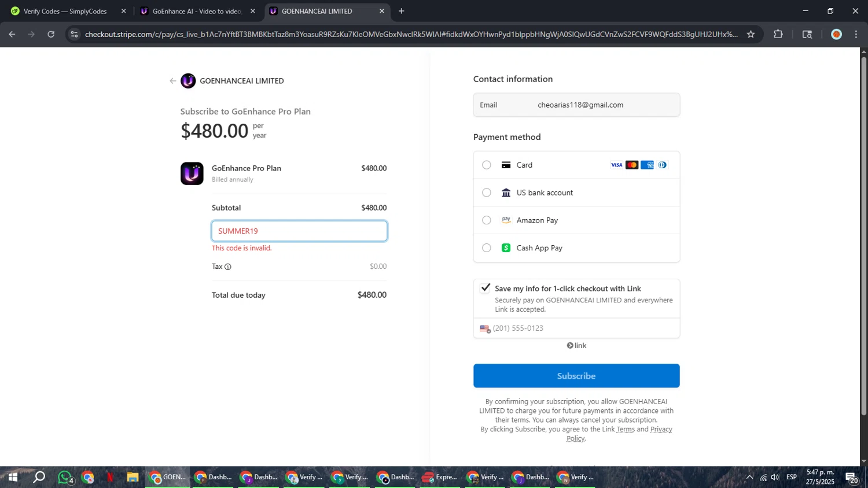The height and width of the screenshot is (488, 868).
Task: Open WhatsApp from the taskbar
Action: pos(65,477)
